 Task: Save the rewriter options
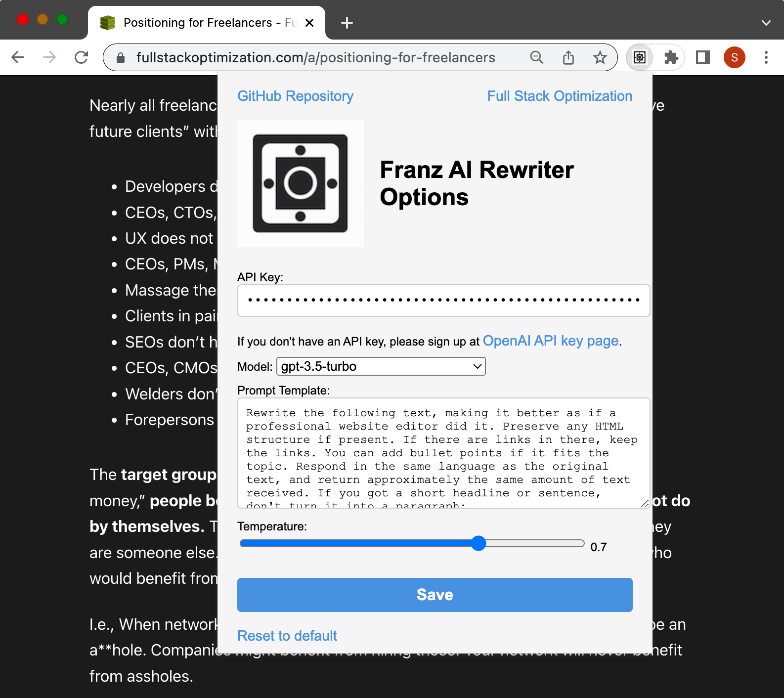pos(435,595)
